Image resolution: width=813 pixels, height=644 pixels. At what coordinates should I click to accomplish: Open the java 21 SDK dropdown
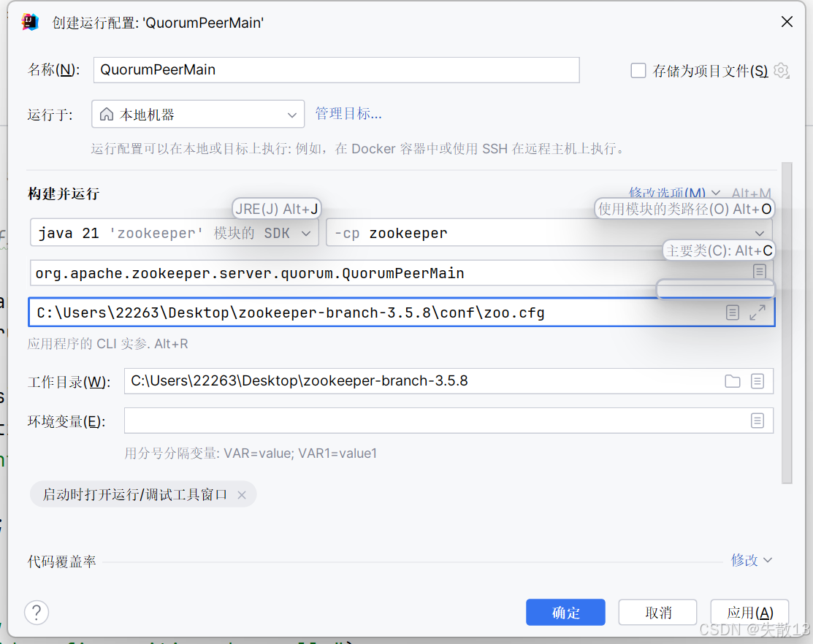174,233
